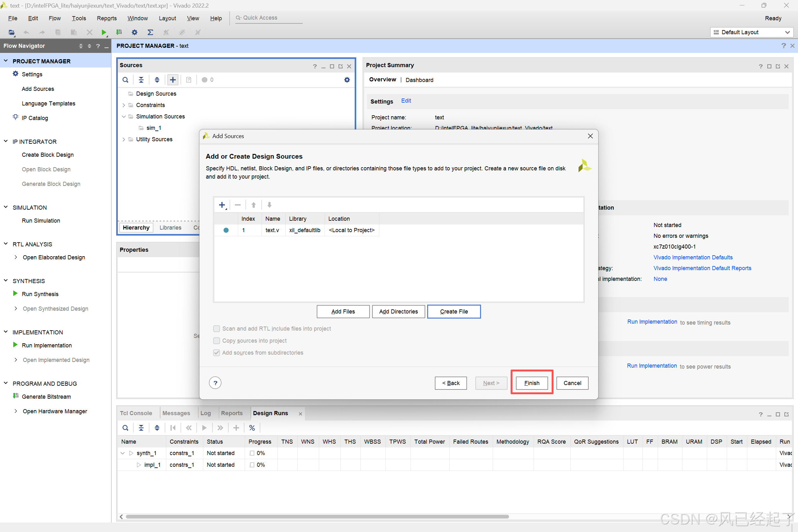798x532 pixels.
Task: Click IP Catalog icon in Flow Navigator
Action: pos(15,117)
